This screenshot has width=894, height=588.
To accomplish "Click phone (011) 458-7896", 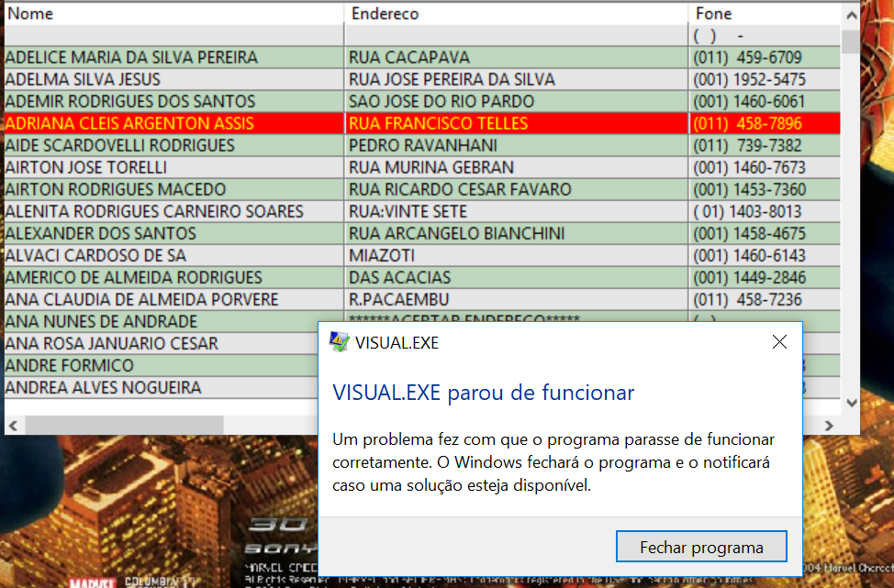I will point(747,124).
